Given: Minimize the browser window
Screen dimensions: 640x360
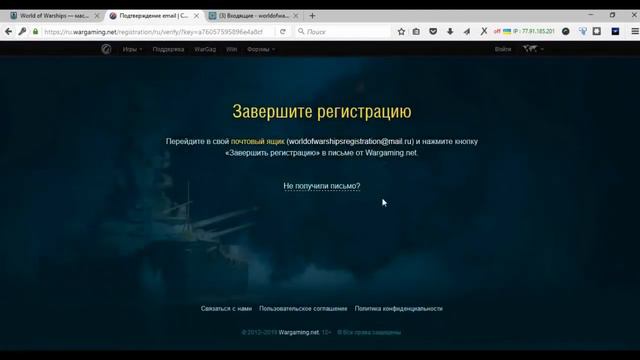Looking at the screenshot, I should (591, 15).
